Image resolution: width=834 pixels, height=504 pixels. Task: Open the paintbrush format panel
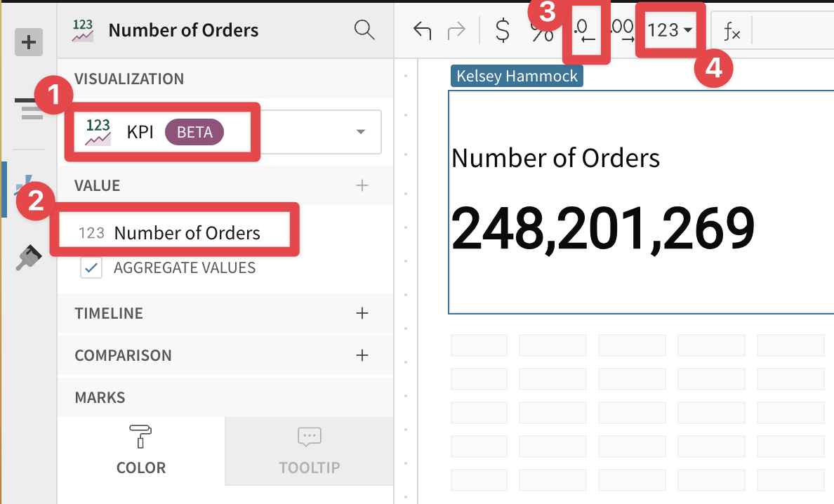click(x=28, y=258)
